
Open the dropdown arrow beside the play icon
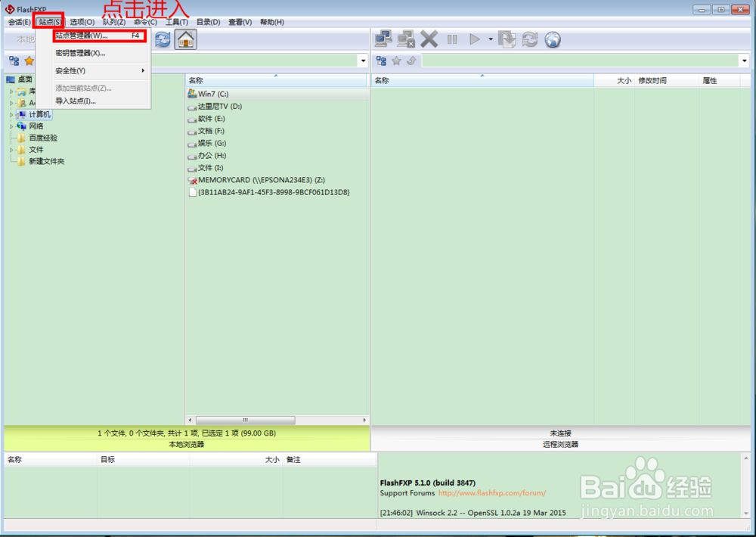[491, 39]
